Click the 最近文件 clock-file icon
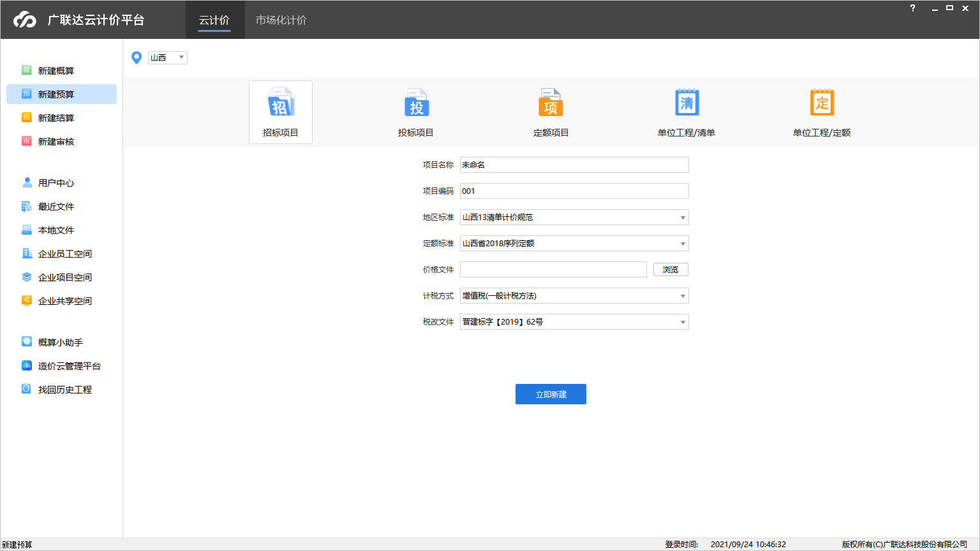Image resolution: width=980 pixels, height=551 pixels. click(x=27, y=206)
